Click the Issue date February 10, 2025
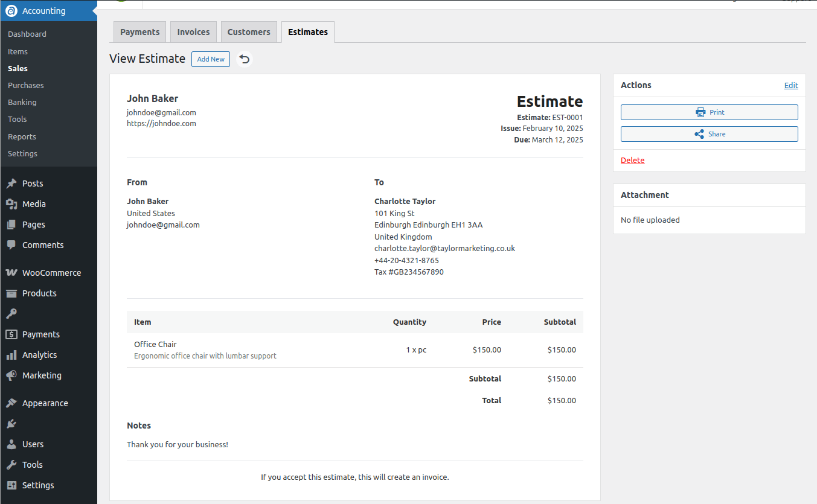Screen dimensions: 817x504 [553, 129]
